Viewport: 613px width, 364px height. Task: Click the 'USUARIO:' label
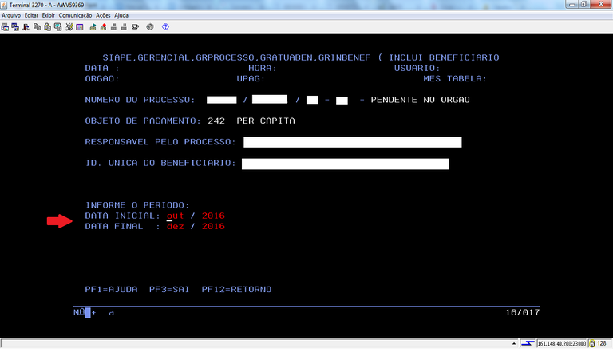417,68
